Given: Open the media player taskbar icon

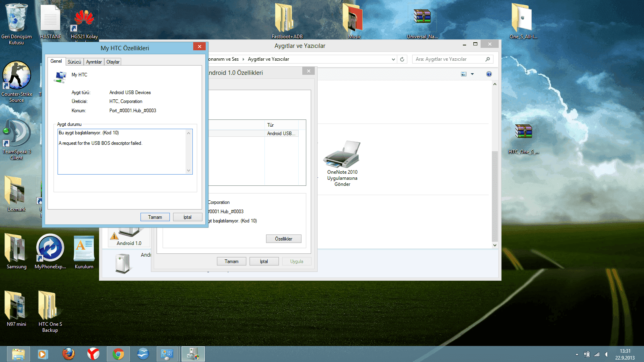Looking at the screenshot, I should (43, 354).
